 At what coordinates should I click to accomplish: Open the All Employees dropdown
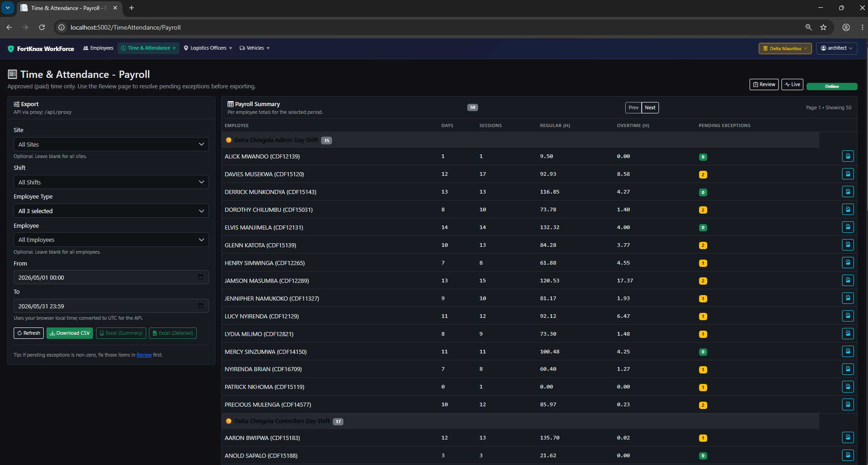111,240
